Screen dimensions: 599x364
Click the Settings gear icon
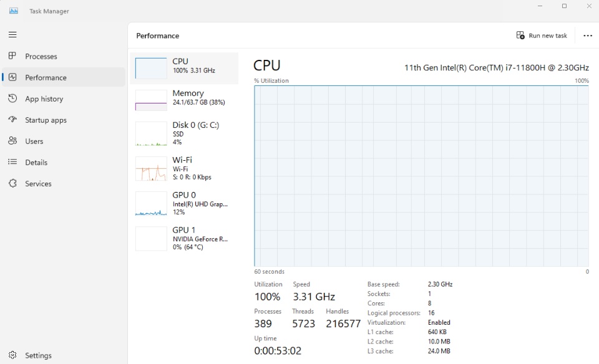click(12, 355)
